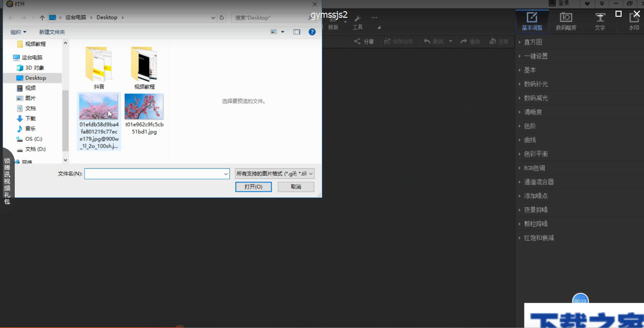The width and height of the screenshot is (644, 328).
Task: Open the 组织 organize dropdown
Action: pyautogui.click(x=18, y=32)
